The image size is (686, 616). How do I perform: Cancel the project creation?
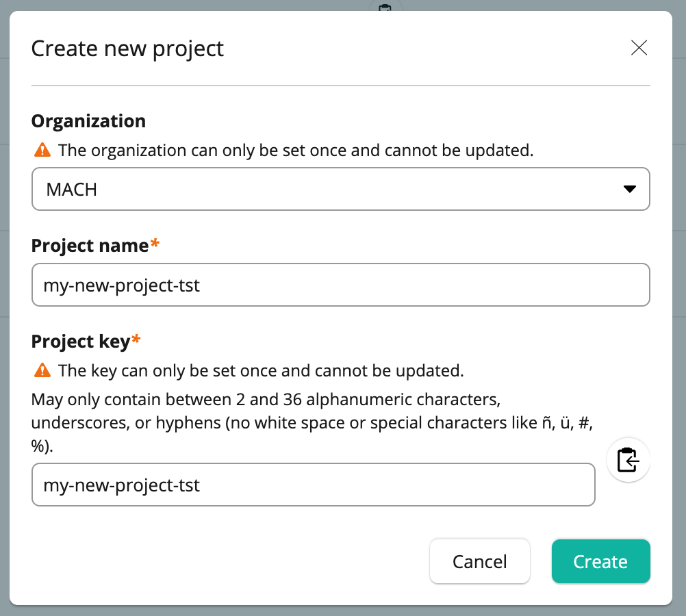click(x=480, y=561)
